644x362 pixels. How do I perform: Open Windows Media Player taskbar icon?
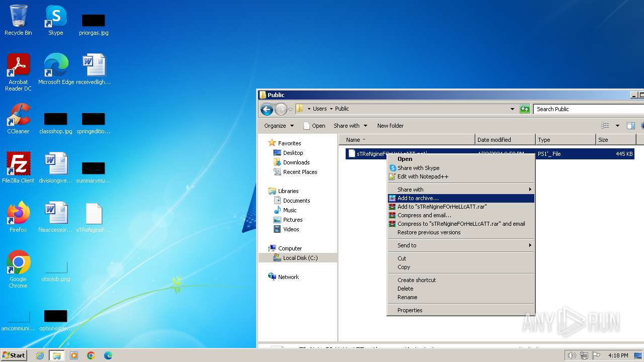[74, 355]
